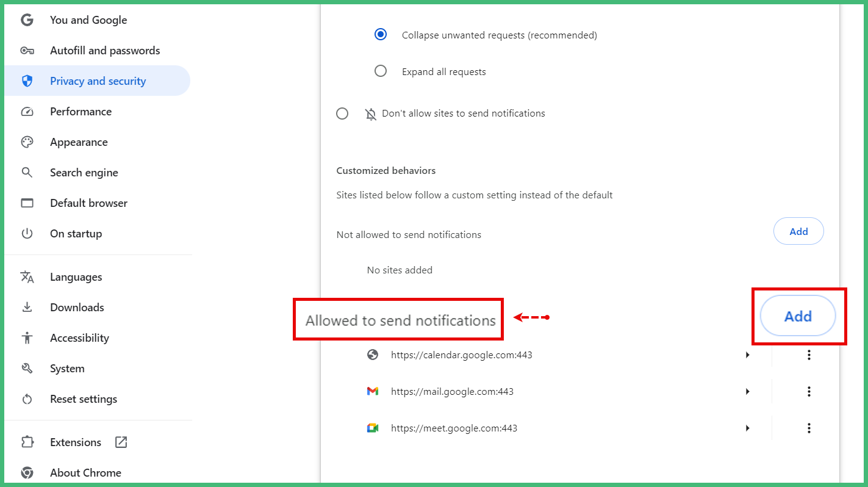Add site to Allowed to send notifications
The image size is (868, 487).
pos(798,316)
